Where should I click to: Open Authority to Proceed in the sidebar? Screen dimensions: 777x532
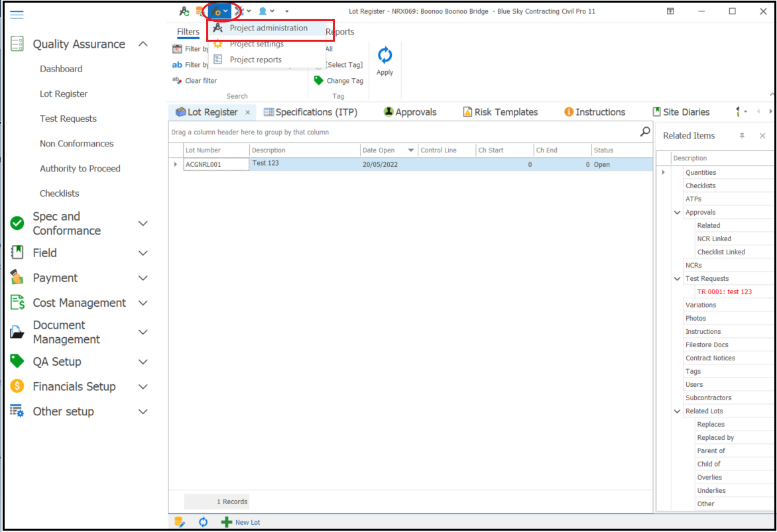pos(80,168)
